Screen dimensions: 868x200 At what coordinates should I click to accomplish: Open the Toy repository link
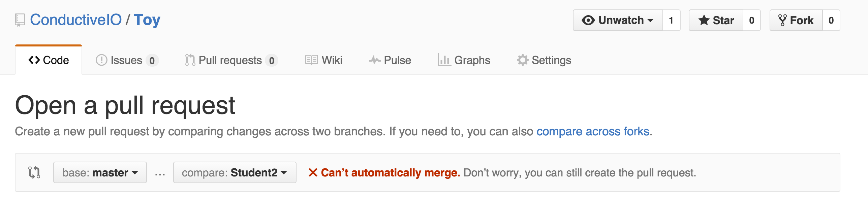pos(147,20)
